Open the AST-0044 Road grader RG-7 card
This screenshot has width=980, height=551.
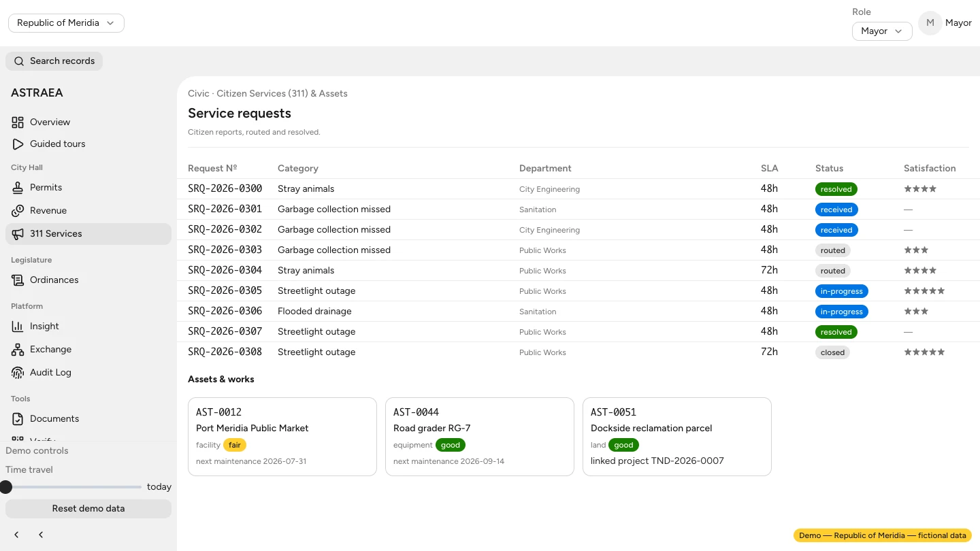(x=480, y=437)
